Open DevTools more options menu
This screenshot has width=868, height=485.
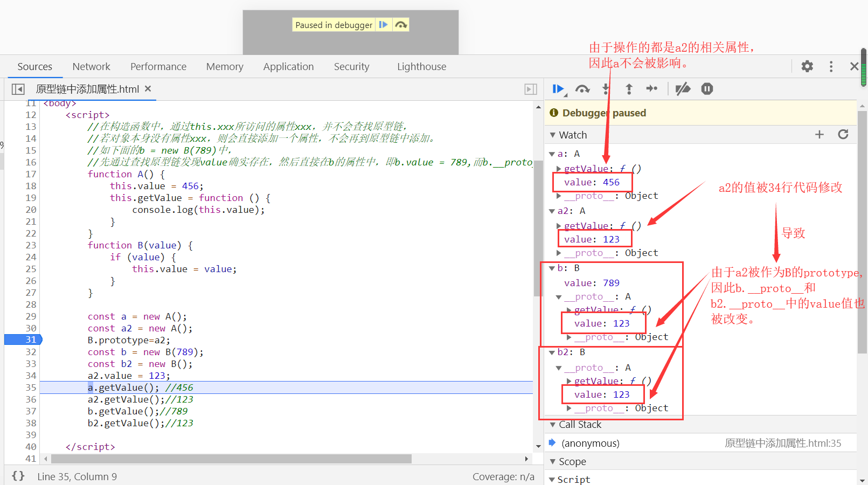(831, 66)
